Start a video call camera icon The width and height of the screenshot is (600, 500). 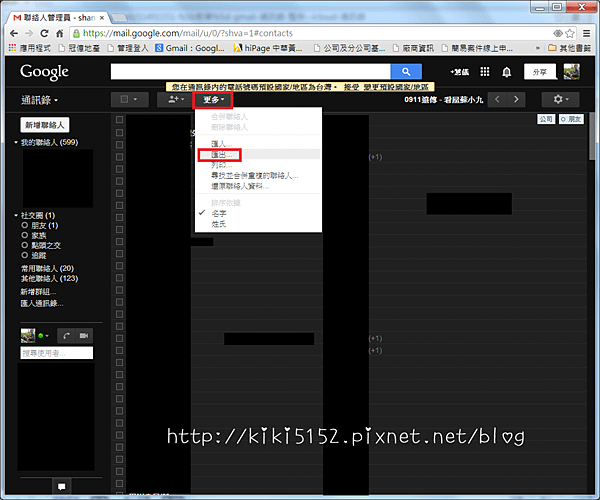coord(84,336)
